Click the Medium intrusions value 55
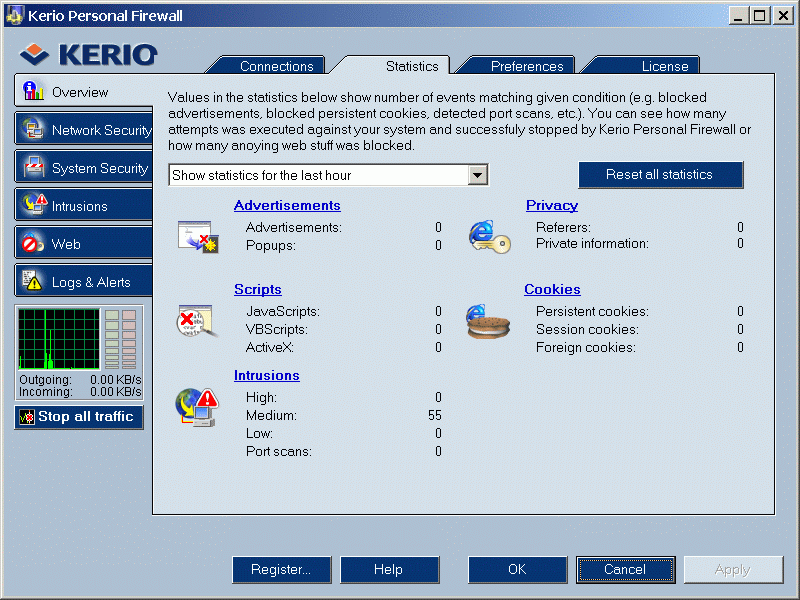Viewport: 800px width, 600px height. (435, 416)
